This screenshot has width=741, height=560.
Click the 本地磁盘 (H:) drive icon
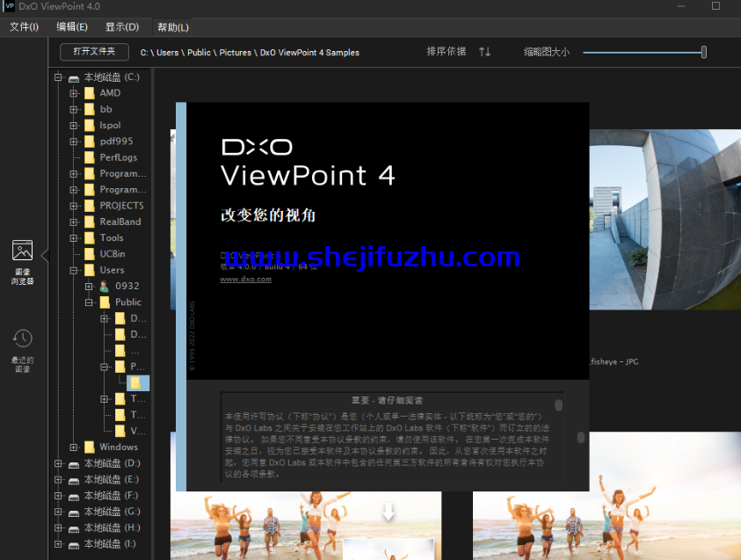pyautogui.click(x=74, y=529)
